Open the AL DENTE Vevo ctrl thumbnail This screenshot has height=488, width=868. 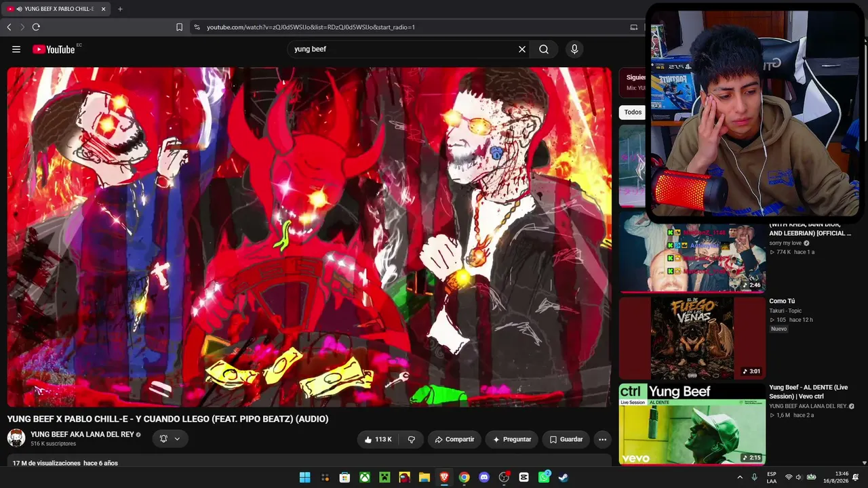pos(692,424)
